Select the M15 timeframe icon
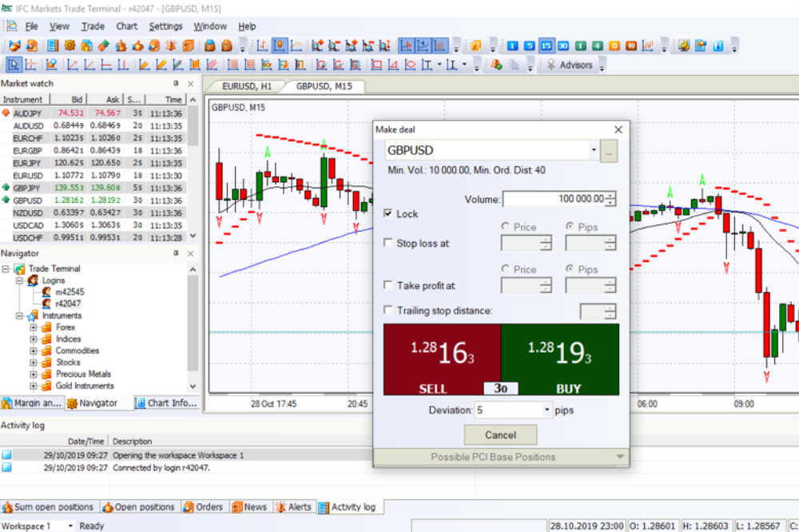This screenshot has height=532, width=799. [x=547, y=46]
